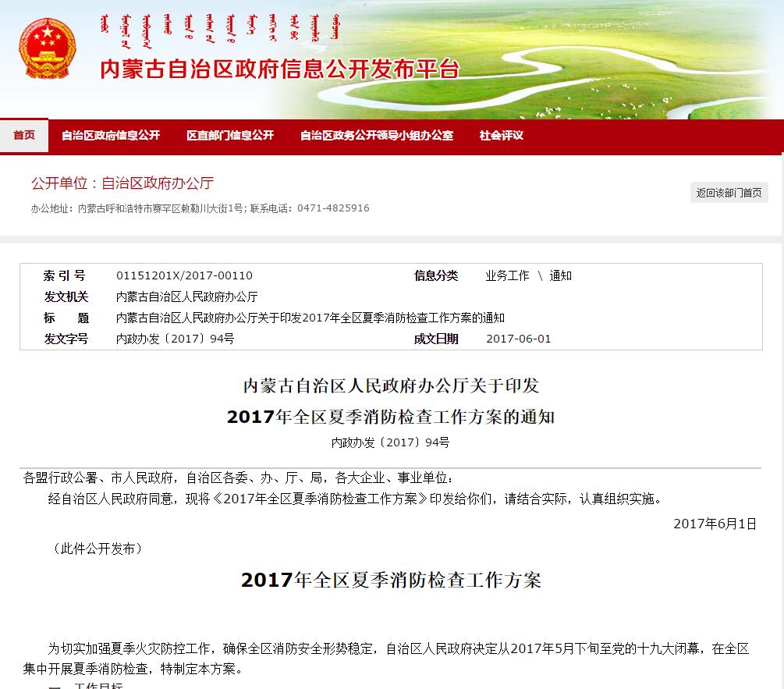Click the 成文日期 label
784x689 pixels.
[436, 339]
